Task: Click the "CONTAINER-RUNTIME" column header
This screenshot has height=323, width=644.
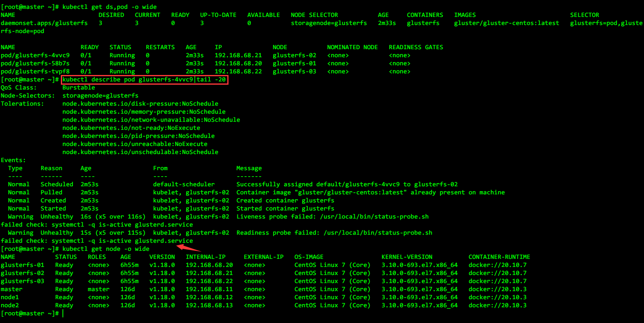Action: (x=499, y=257)
